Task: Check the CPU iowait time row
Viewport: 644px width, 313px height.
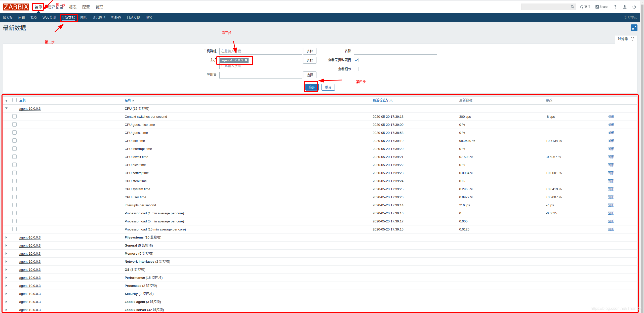Action: pos(14,156)
